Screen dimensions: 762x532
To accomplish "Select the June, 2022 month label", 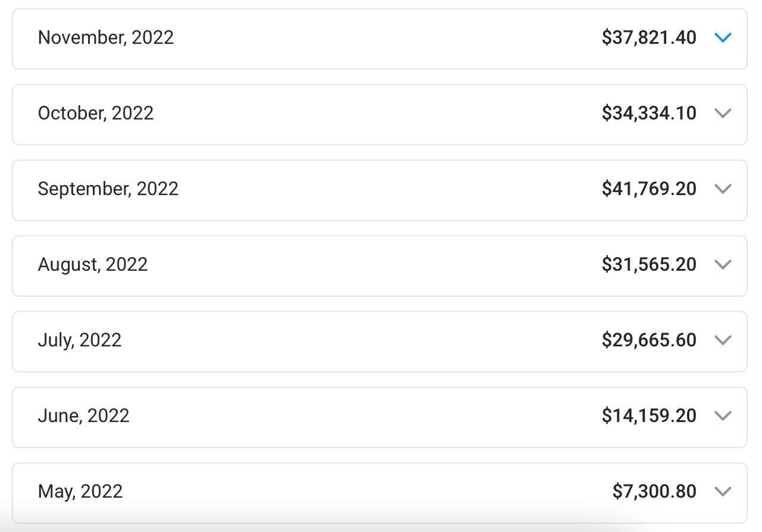I will pyautogui.click(x=83, y=415).
